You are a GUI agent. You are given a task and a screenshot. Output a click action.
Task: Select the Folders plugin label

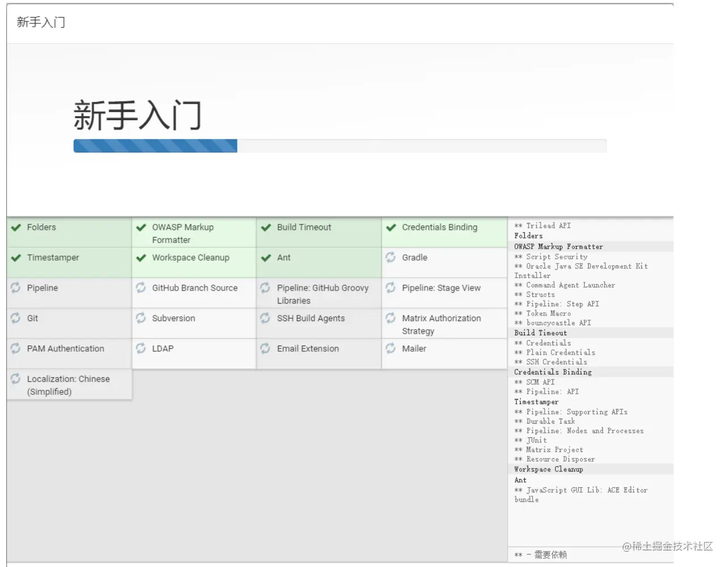pyautogui.click(x=41, y=227)
